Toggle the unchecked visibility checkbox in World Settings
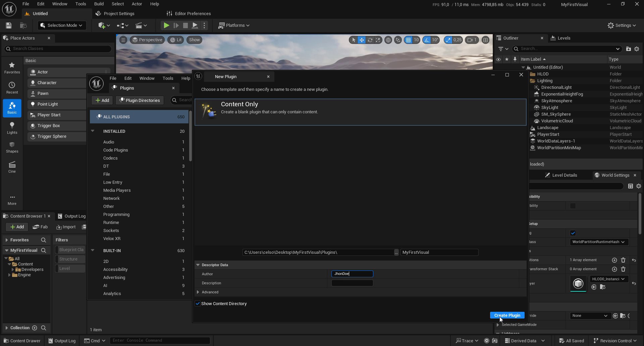644x346 pixels. 573,206
